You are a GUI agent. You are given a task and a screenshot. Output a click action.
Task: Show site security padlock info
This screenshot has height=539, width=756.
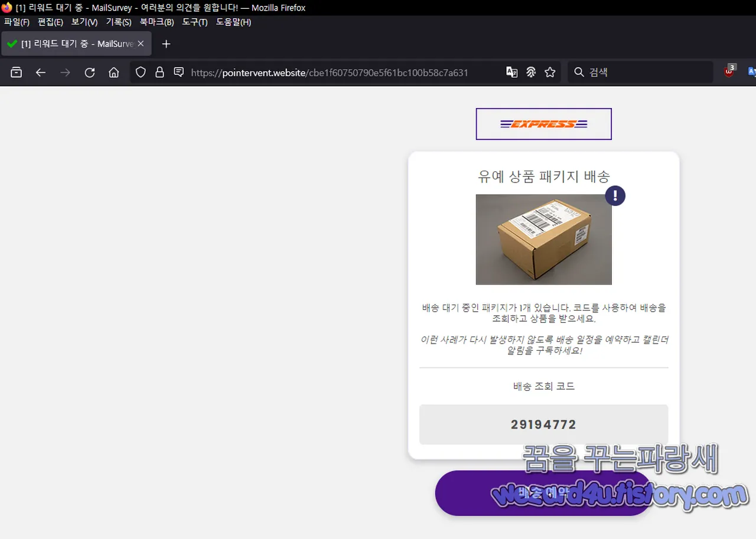(x=159, y=73)
